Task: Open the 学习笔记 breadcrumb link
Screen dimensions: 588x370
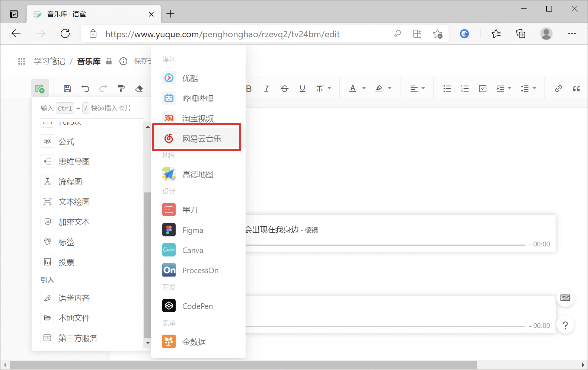Action: pyautogui.click(x=49, y=61)
